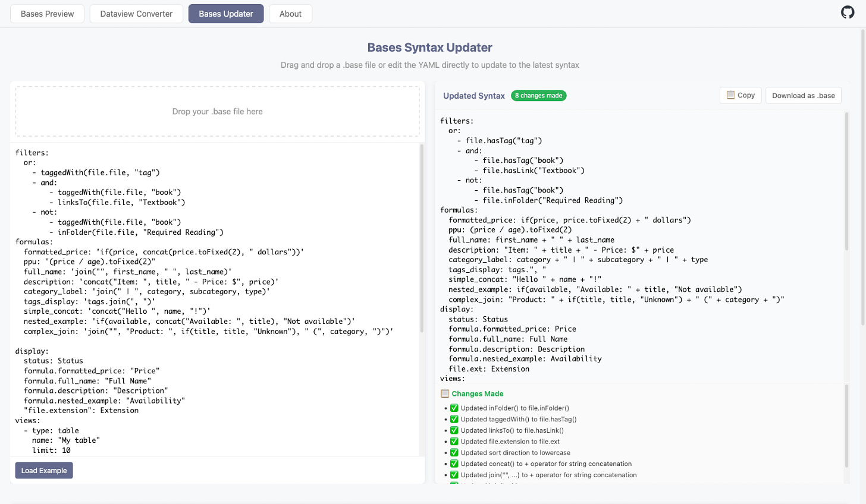Image resolution: width=866 pixels, height=504 pixels.
Task: Go to the About tab
Action: [x=290, y=14]
